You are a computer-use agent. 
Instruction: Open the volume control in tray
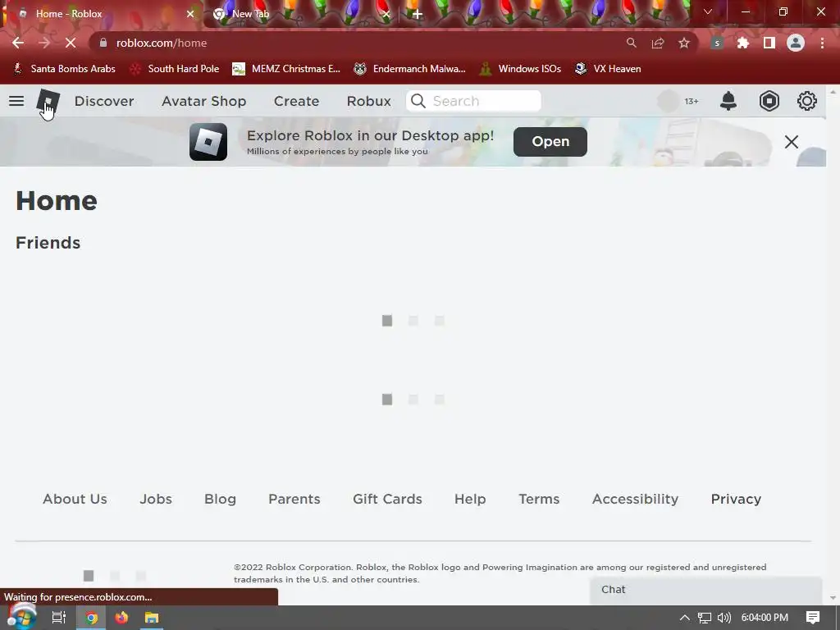[x=724, y=618]
